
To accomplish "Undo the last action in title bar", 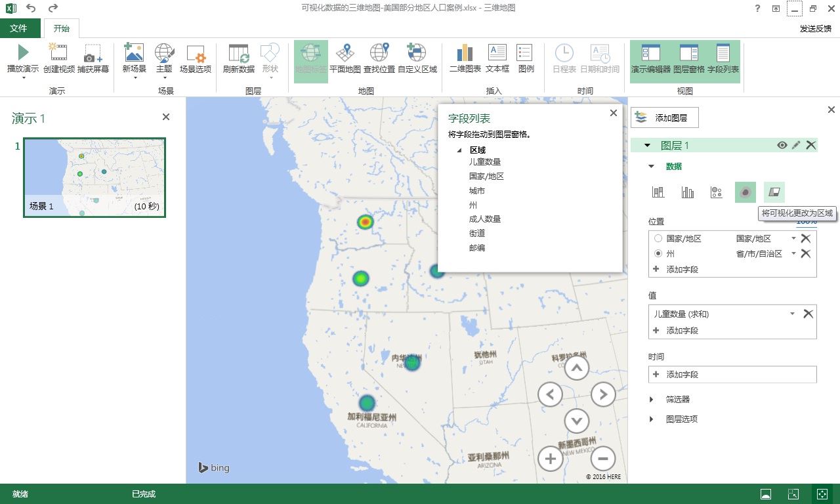I will click(31, 9).
